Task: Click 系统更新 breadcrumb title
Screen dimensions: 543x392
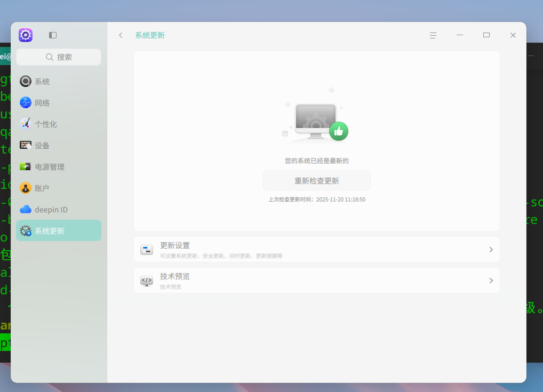Action: click(150, 35)
